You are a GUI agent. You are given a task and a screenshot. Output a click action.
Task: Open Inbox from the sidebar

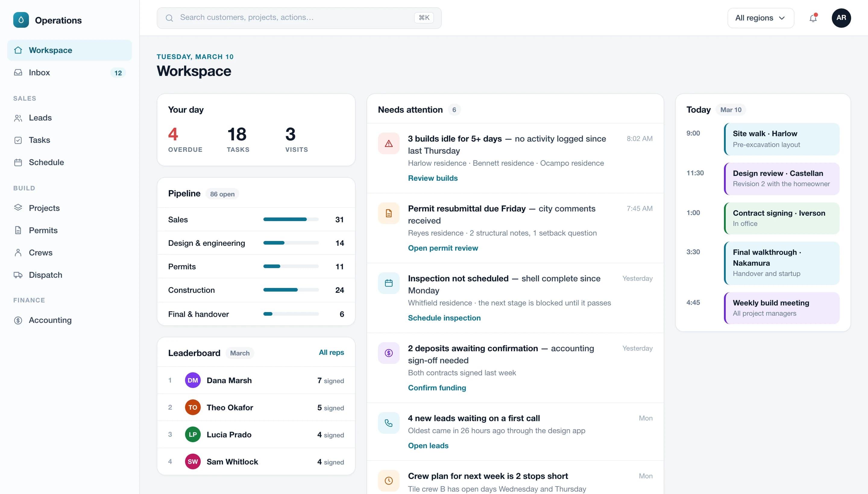pyautogui.click(x=70, y=72)
